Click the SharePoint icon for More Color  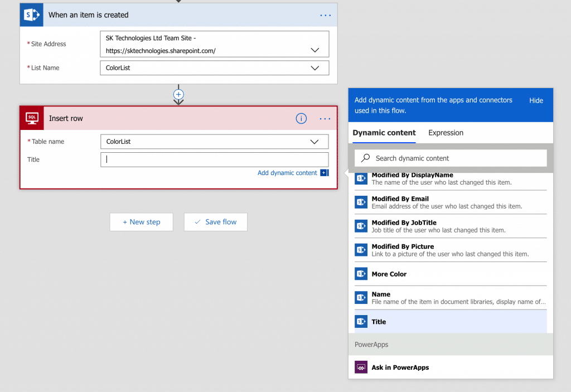(361, 274)
